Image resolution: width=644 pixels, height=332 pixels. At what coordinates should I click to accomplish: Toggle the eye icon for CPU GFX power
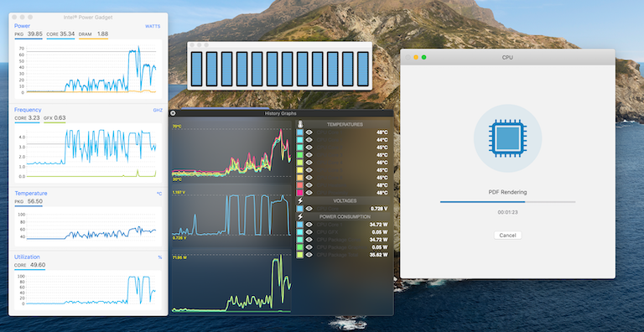pyautogui.click(x=309, y=232)
